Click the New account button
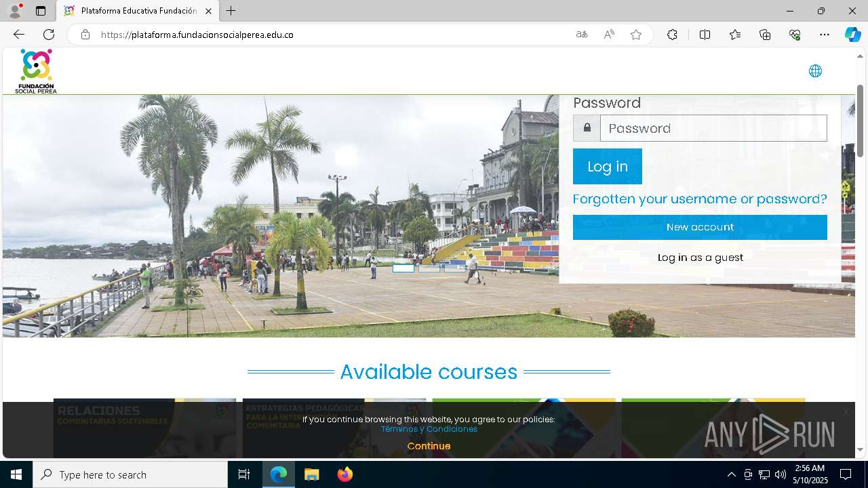868x488 pixels. pyautogui.click(x=700, y=227)
